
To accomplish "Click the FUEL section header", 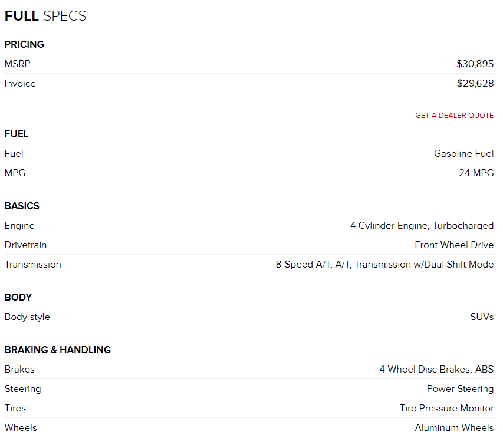I will point(17,134).
